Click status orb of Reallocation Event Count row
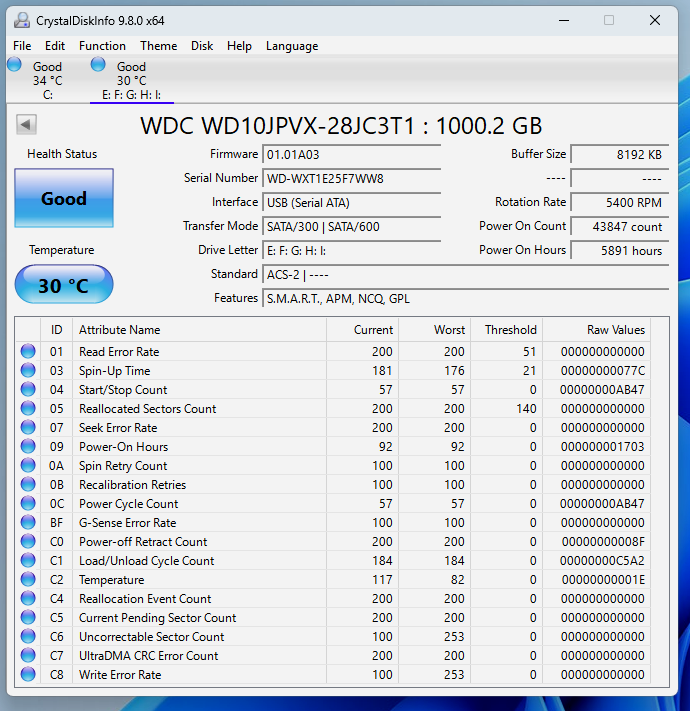The width and height of the screenshot is (690, 711). tap(28, 599)
